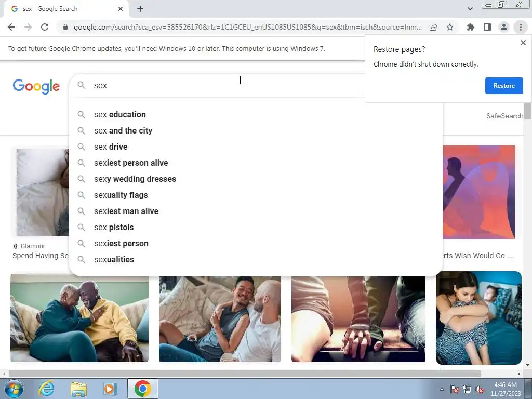View site info via the padlock icon
This screenshot has width=532, height=399.
(65, 27)
